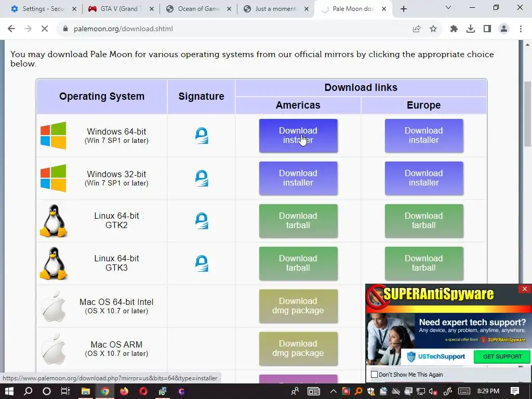Click the address bar URL field
This screenshot has height=399, width=532.
click(x=234, y=29)
